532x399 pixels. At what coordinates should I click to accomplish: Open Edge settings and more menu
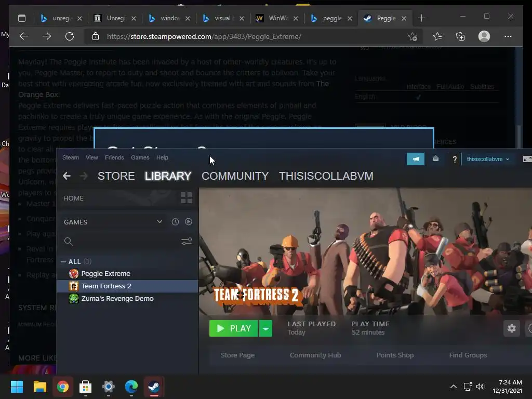coord(508,36)
